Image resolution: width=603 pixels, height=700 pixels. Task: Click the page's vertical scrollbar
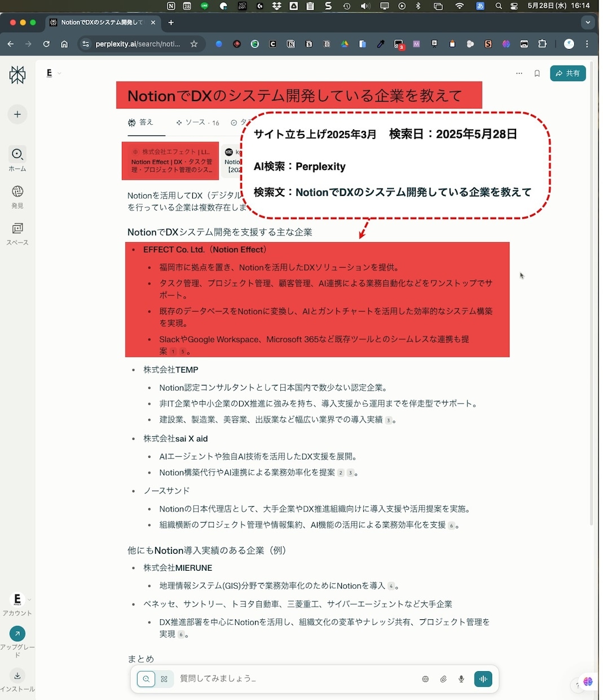tap(591, 294)
